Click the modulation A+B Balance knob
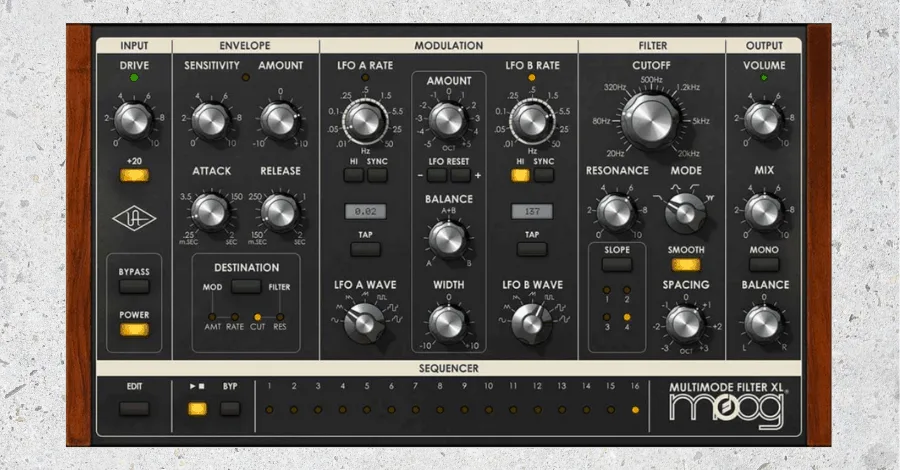 (448, 240)
